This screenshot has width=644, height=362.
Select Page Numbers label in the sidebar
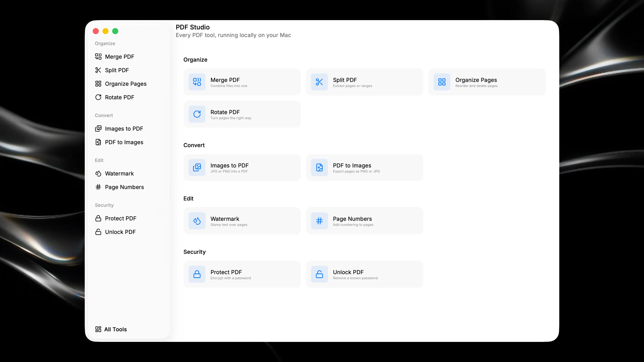(124, 187)
